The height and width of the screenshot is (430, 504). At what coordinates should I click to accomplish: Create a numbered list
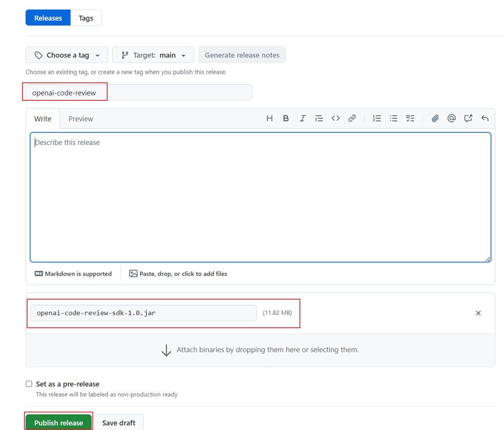377,119
